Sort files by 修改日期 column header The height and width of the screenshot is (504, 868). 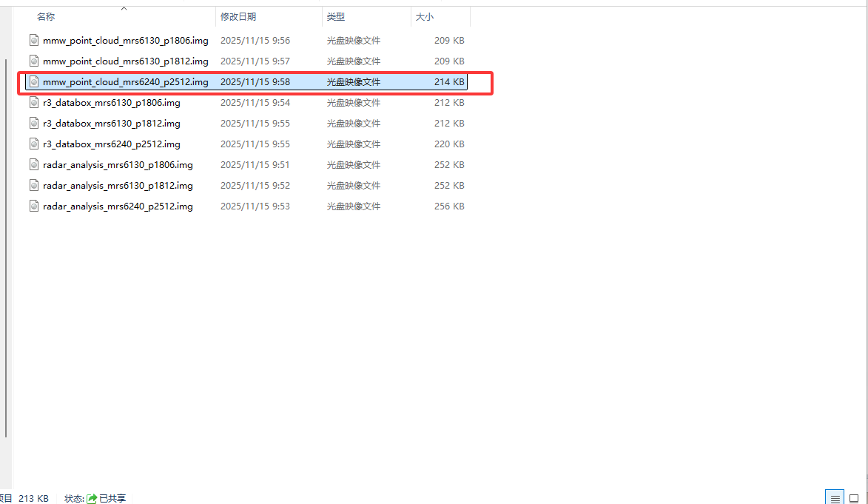(x=238, y=16)
